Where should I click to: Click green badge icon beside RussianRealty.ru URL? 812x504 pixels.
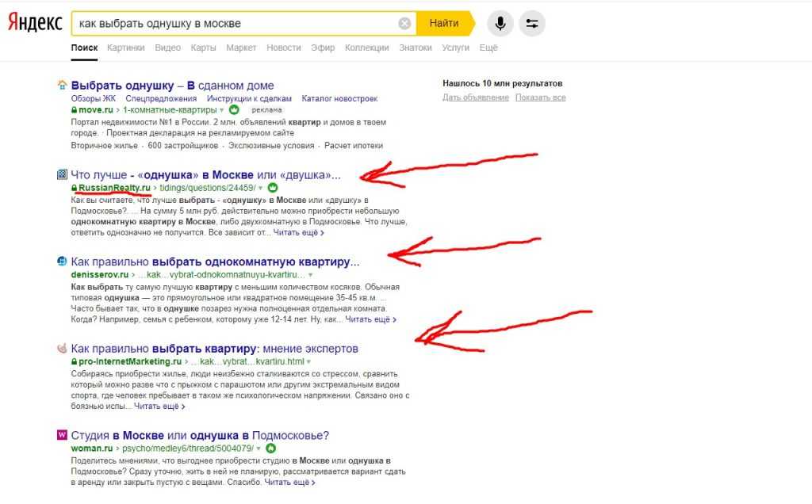tap(273, 187)
